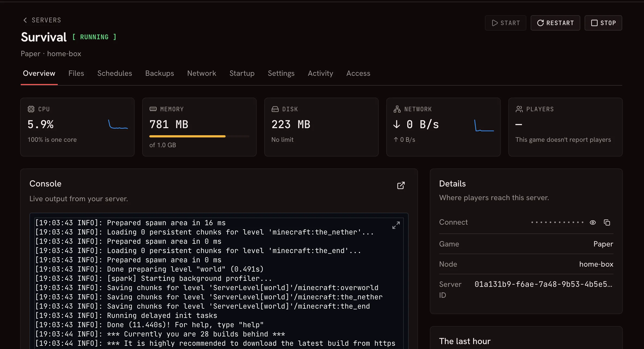Click the 5.9% CPU value
This screenshot has height=349, width=644.
point(41,124)
